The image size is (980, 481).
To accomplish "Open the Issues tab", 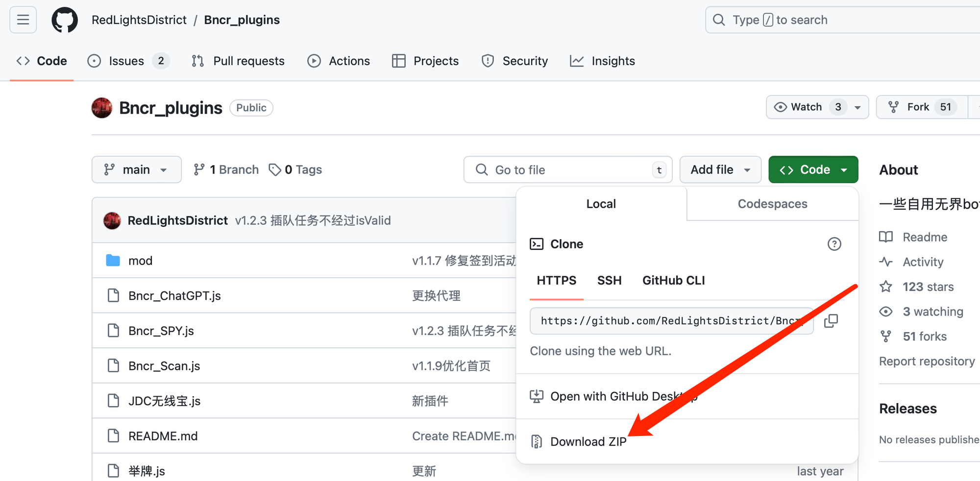I will (x=126, y=61).
